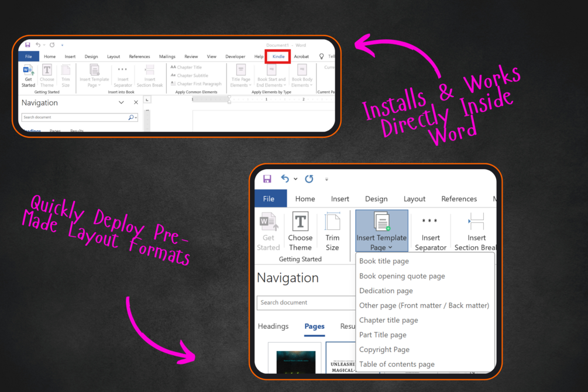The image size is (588, 392).
Task: Open the Acrobat ribbon tab
Action: coord(301,57)
